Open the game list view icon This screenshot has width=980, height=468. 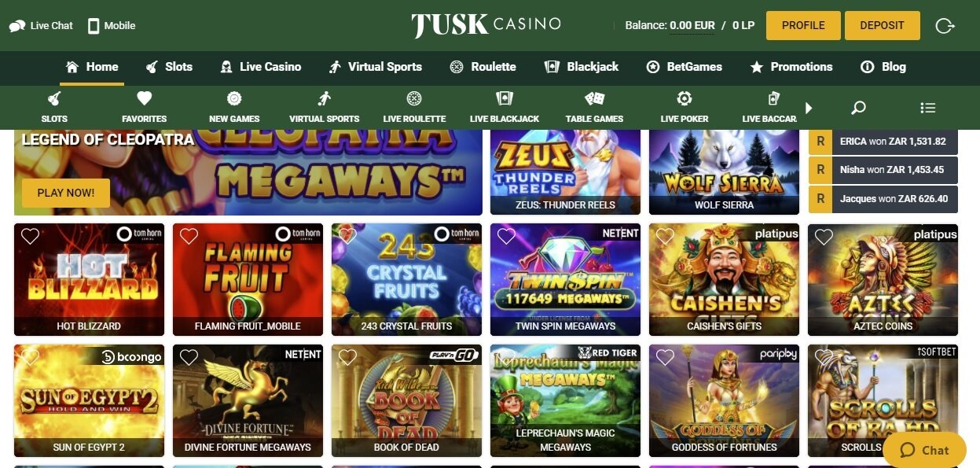[927, 108]
